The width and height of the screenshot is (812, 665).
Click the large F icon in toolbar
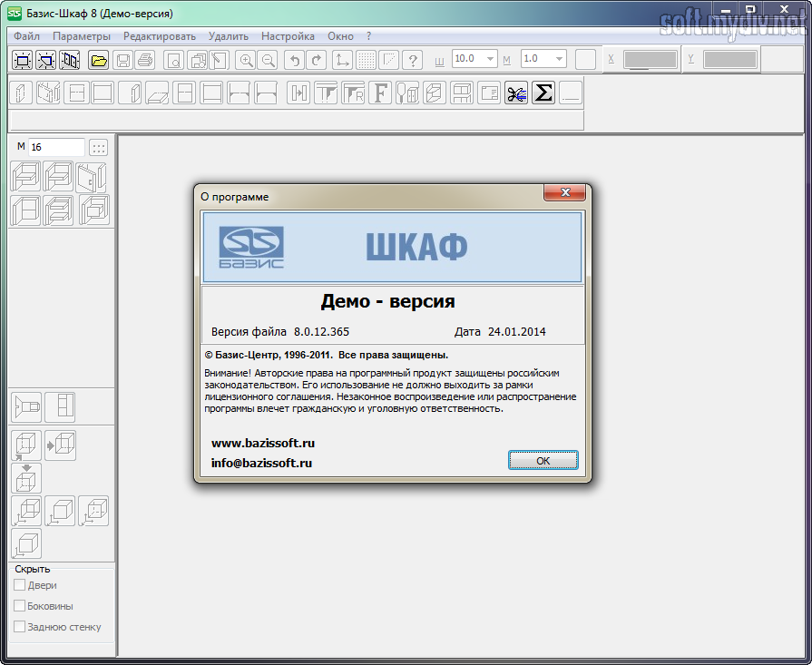[380, 93]
